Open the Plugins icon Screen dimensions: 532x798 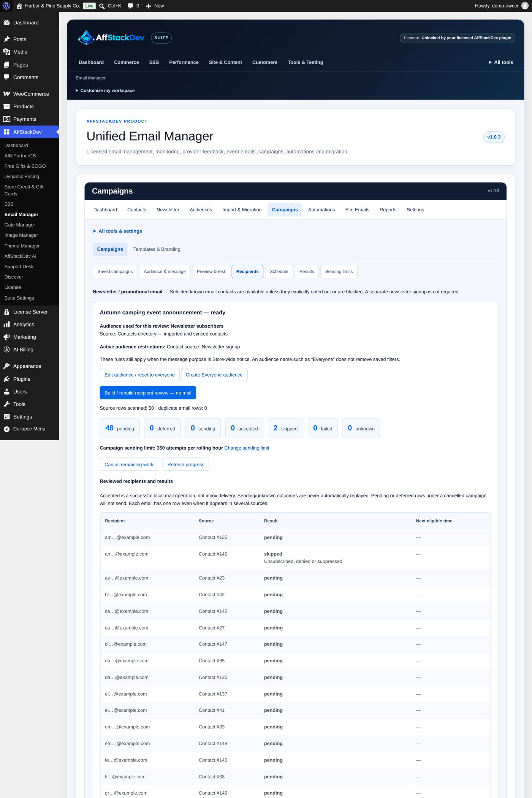click(6, 379)
